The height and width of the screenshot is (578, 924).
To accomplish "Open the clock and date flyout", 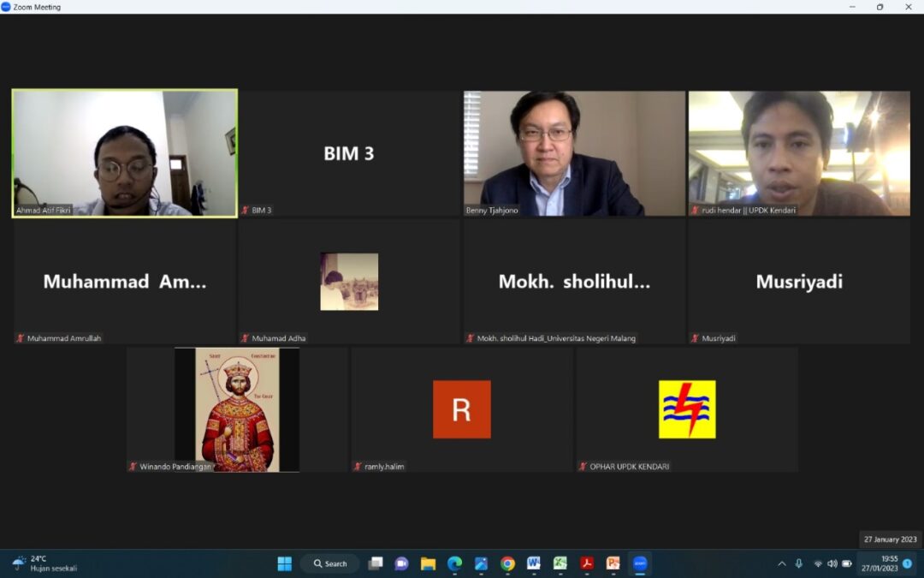I will tap(889, 563).
